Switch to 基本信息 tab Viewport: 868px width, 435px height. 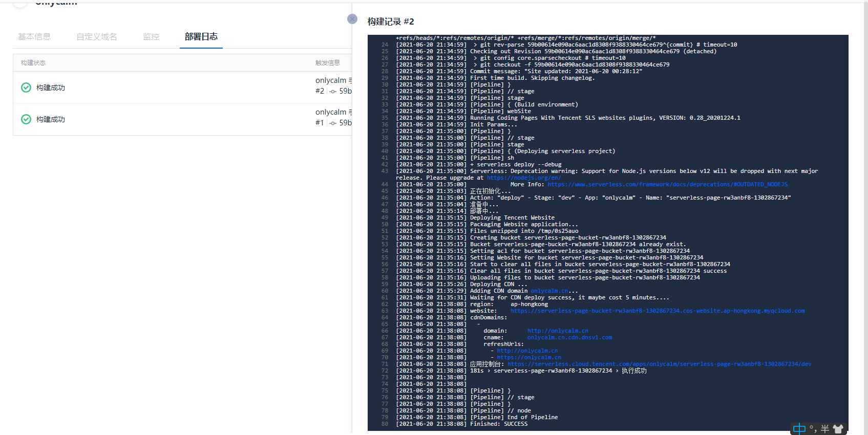34,36
